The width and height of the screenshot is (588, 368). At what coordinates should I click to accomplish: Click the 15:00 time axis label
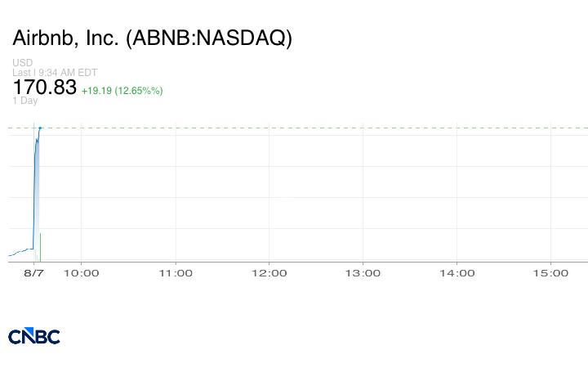pos(551,273)
